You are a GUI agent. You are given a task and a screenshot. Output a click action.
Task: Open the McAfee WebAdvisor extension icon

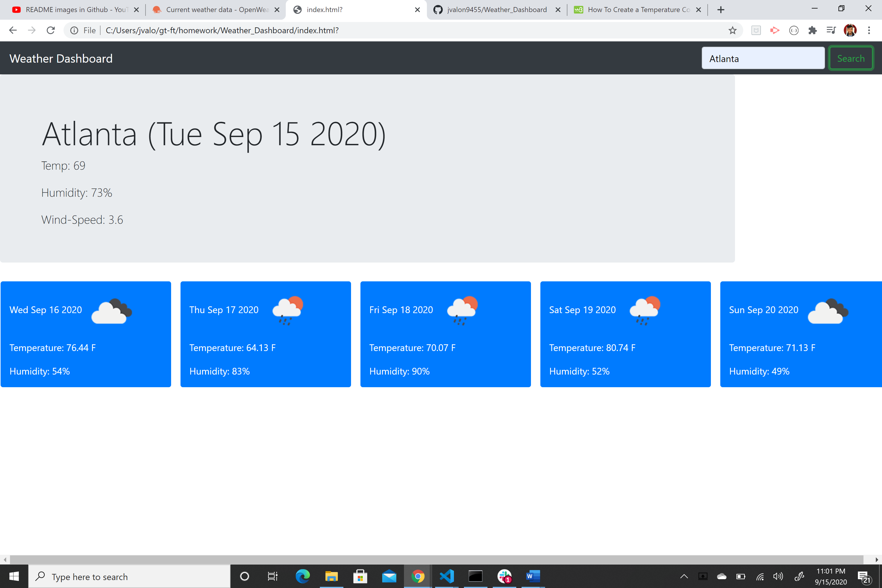tap(756, 30)
